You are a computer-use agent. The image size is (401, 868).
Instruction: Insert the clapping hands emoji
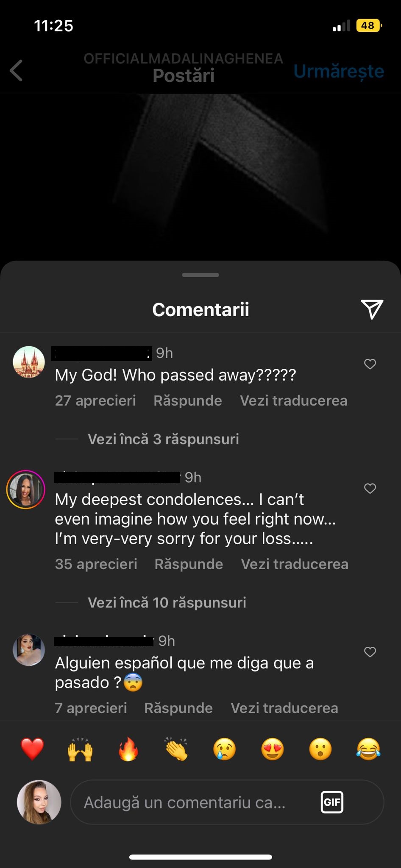click(x=176, y=749)
